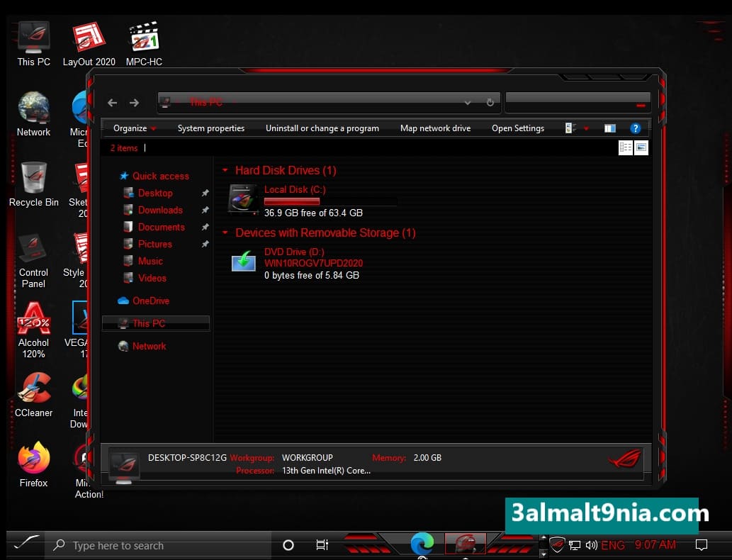This screenshot has height=560, width=732.
Task: Open Task View on taskbar
Action: point(322,544)
